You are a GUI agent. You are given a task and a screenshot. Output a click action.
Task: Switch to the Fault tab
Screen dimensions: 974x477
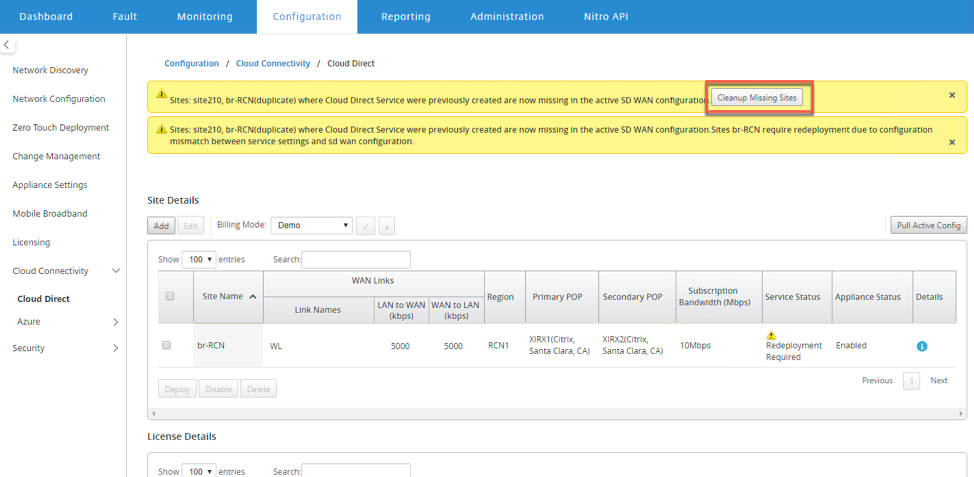125,17
